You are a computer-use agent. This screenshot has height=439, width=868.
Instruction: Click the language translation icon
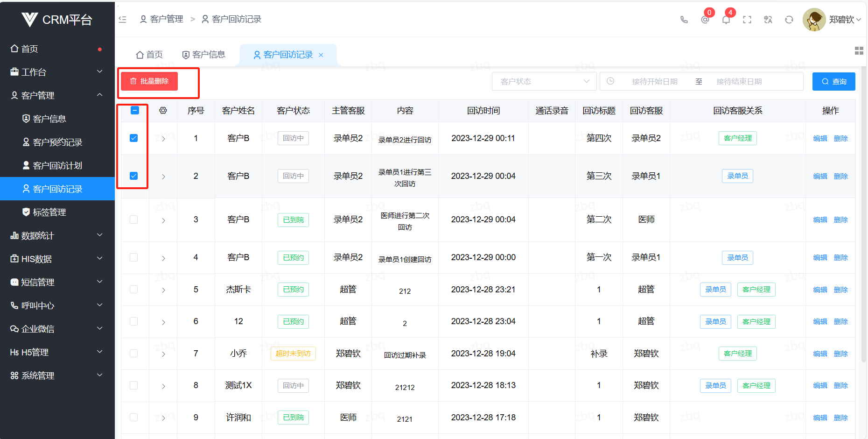point(768,20)
